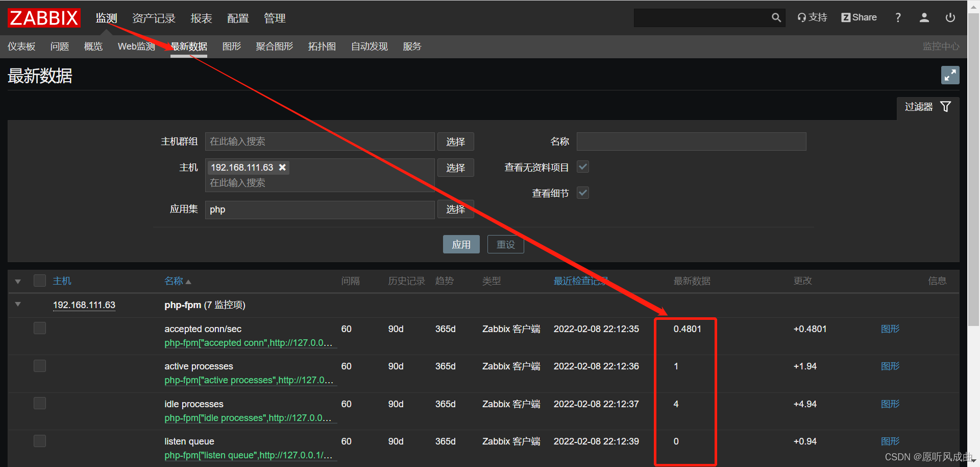Go to 概览 submenu
The width and height of the screenshot is (980, 467).
(x=93, y=46)
